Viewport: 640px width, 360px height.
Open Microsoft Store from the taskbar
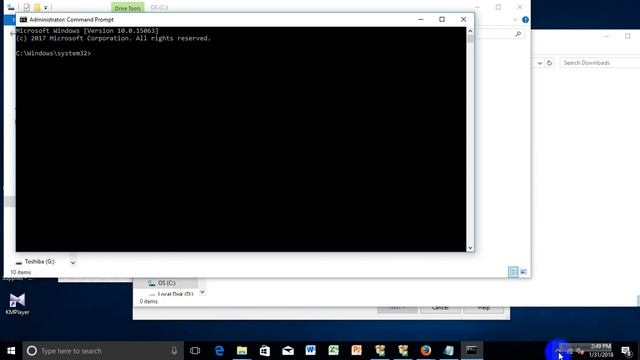[x=265, y=351]
